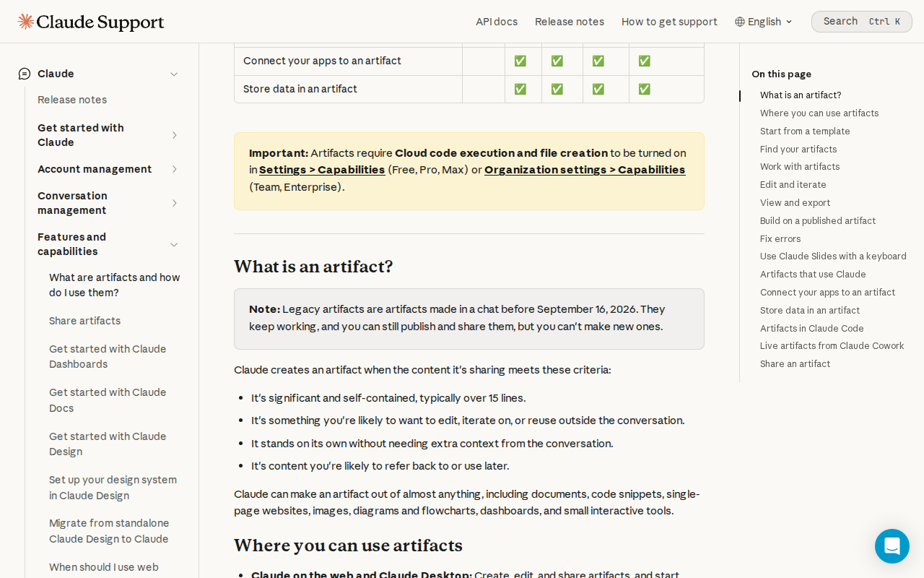Click Connect your apps to an artifact cell
The width and height of the screenshot is (924, 578).
348,61
